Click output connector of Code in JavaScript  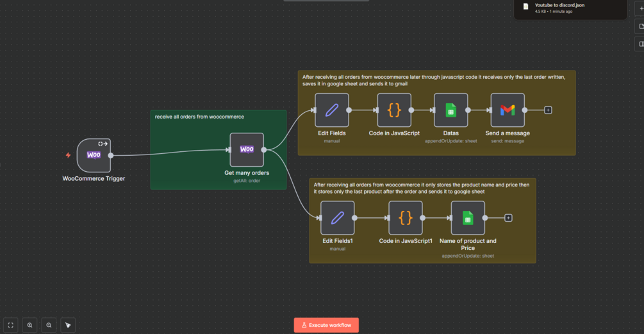411,110
